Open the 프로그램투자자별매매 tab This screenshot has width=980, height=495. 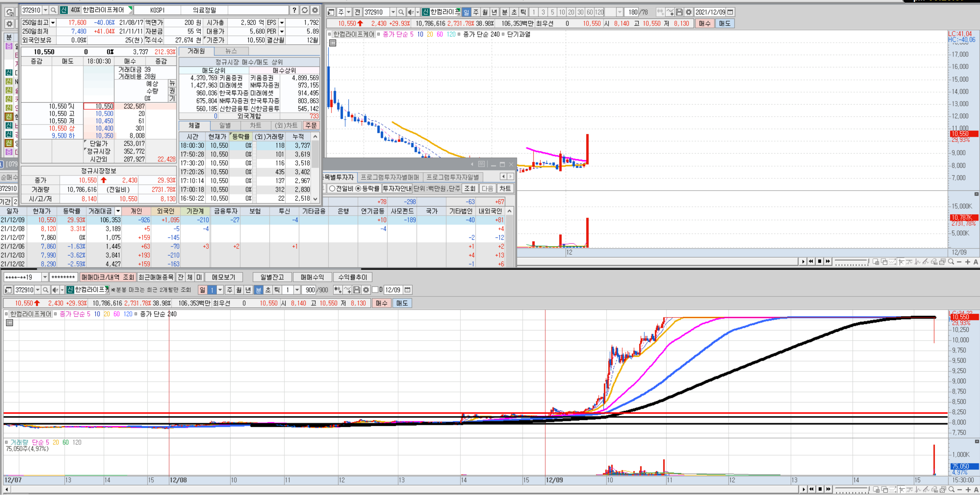coord(390,178)
